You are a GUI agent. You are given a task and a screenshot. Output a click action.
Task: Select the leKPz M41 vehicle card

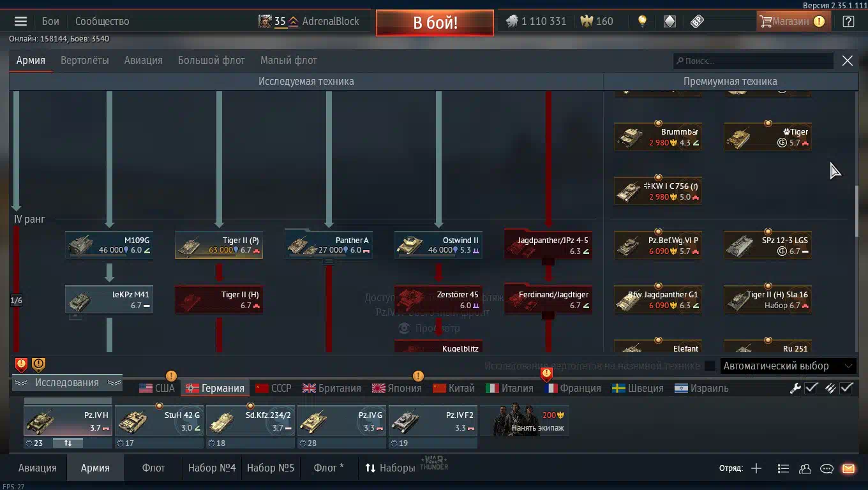coord(109,299)
